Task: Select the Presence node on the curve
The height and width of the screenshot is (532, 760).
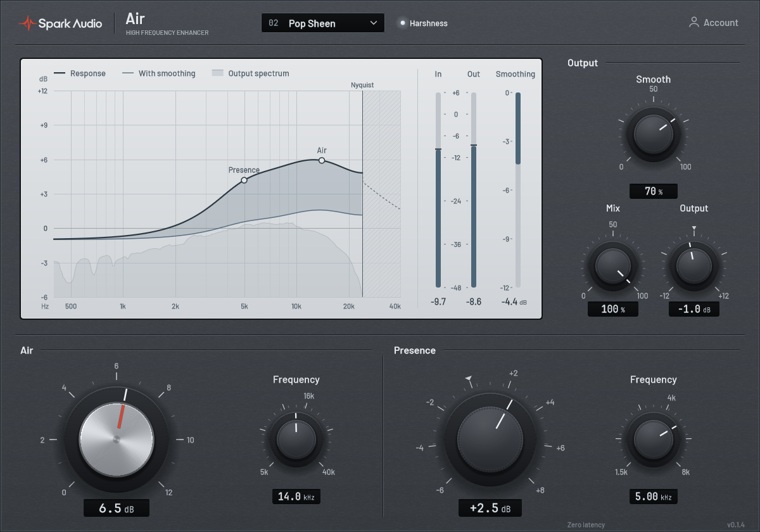Action: [244, 180]
